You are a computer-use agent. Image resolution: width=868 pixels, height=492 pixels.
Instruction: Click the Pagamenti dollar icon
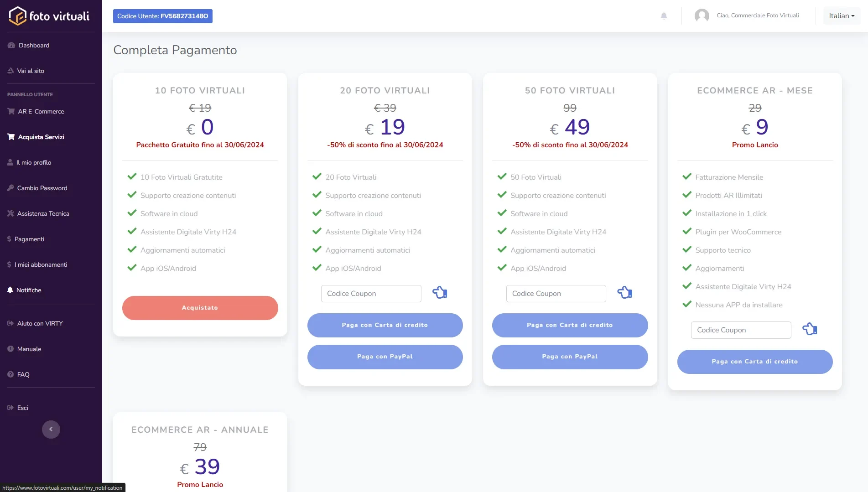pos(9,239)
